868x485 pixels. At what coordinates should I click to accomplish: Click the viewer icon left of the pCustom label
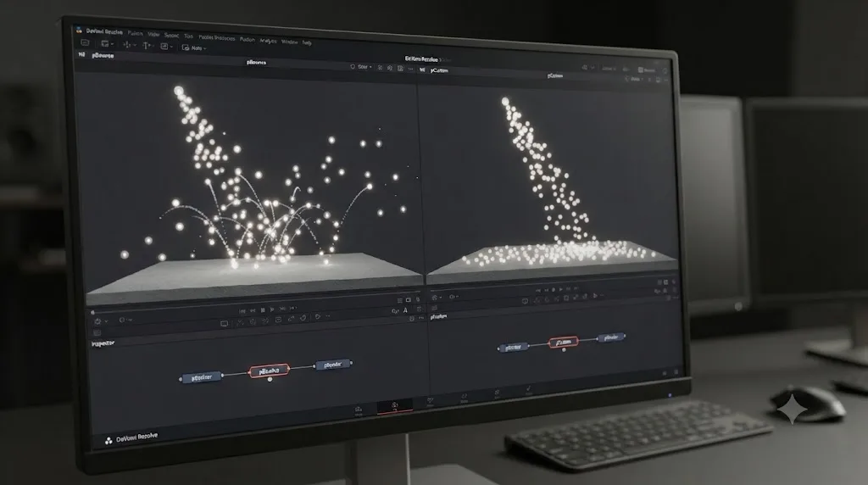point(422,70)
